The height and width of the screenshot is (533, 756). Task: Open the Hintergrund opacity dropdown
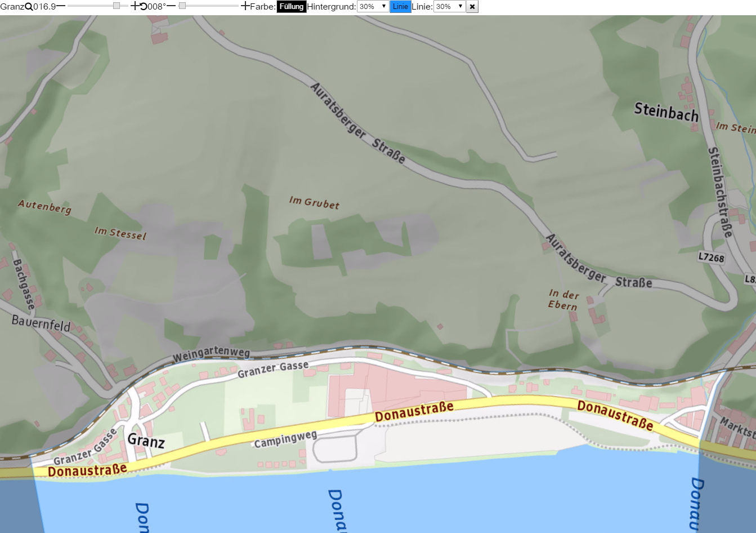(x=373, y=7)
